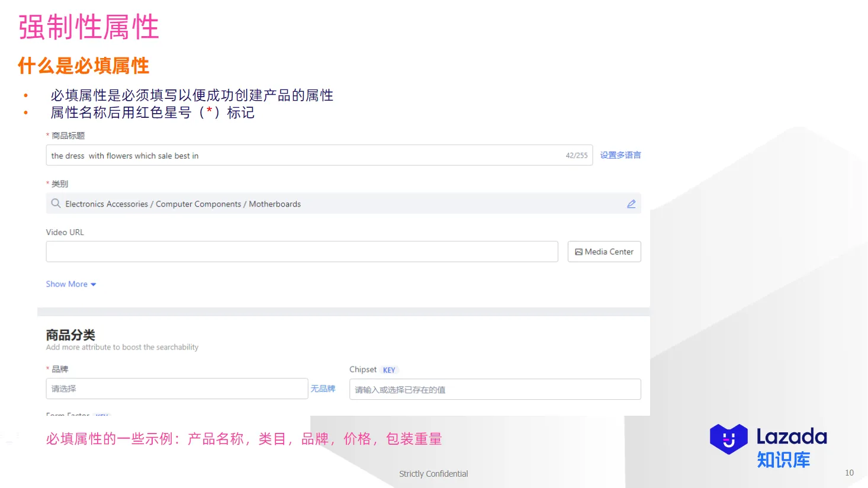The width and height of the screenshot is (868, 488).
Task: Open the Chipset existing values dropdown
Action: (x=495, y=389)
